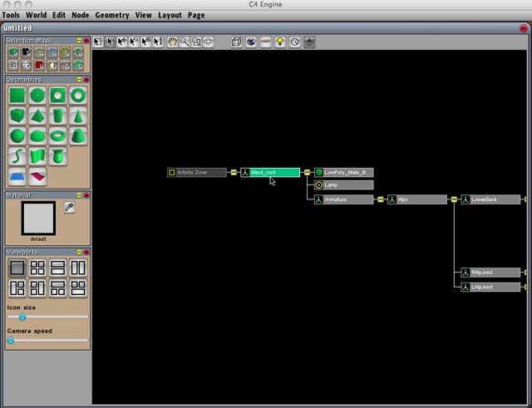
Task: Choose the two side-by-side viewports layout
Action: [78, 268]
